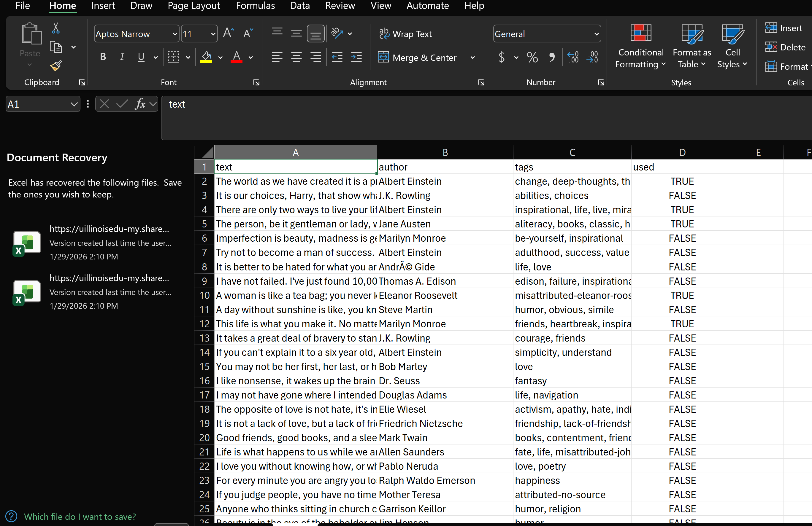The height and width of the screenshot is (526, 812).
Task: Click the 'Which file do I want to save?' link
Action: [80, 516]
